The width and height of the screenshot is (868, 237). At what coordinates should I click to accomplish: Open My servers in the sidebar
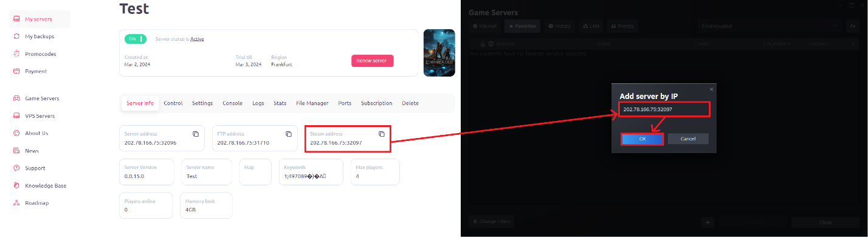pyautogui.click(x=40, y=19)
